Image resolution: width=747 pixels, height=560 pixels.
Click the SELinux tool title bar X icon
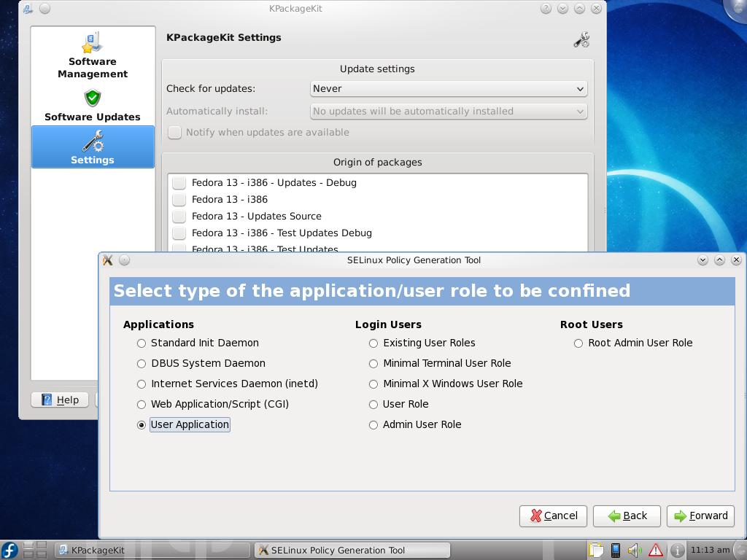point(108,260)
